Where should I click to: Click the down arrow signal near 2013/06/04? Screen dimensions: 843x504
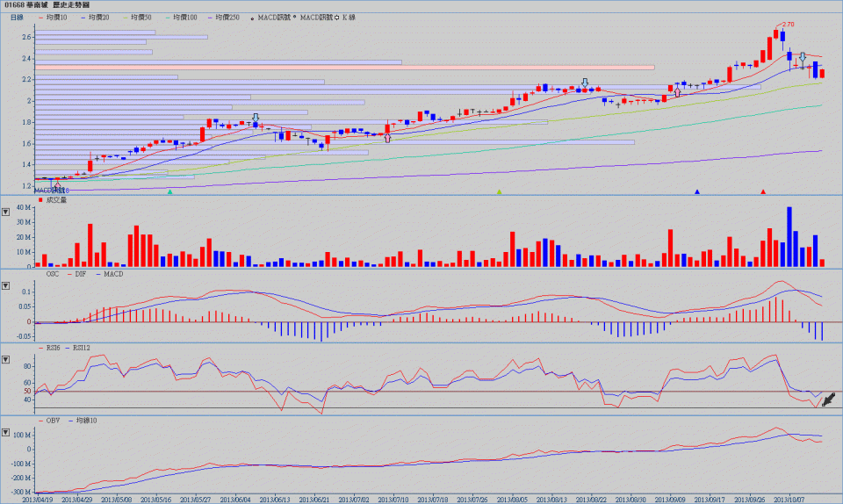pyautogui.click(x=256, y=118)
